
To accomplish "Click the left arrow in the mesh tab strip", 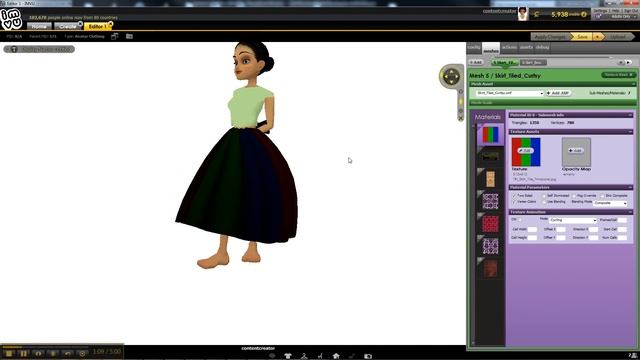I will [621, 62].
